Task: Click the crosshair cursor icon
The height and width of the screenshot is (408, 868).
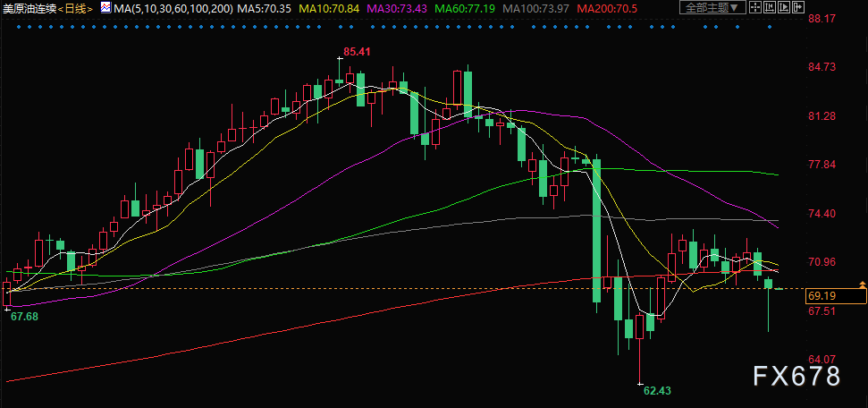Action: point(755,7)
